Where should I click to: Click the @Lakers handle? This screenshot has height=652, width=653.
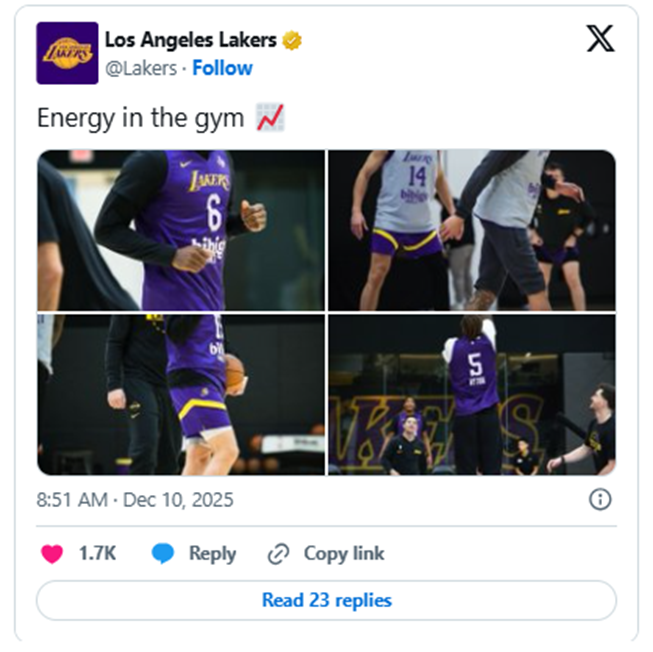coord(140,68)
